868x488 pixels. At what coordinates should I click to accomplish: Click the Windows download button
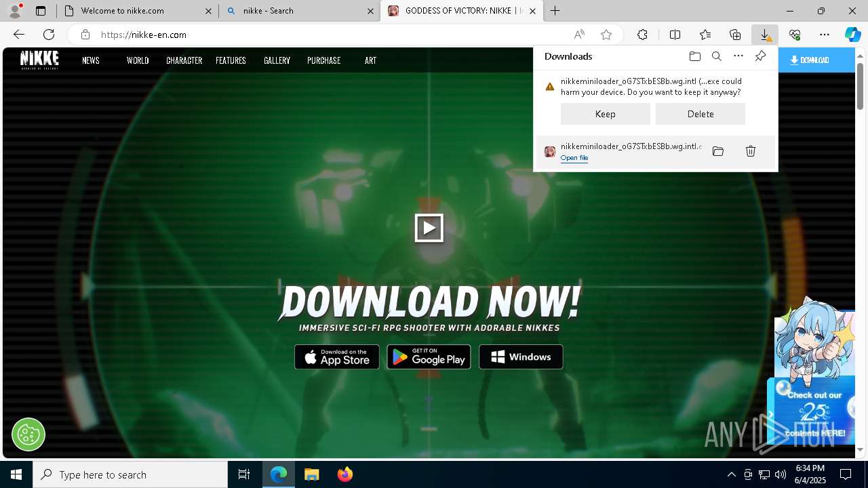(521, 357)
